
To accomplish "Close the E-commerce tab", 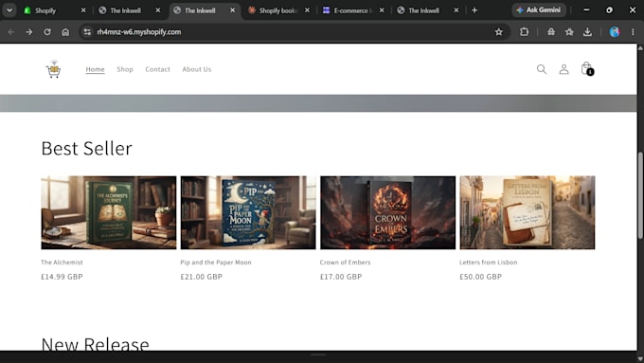I will pos(382,10).
